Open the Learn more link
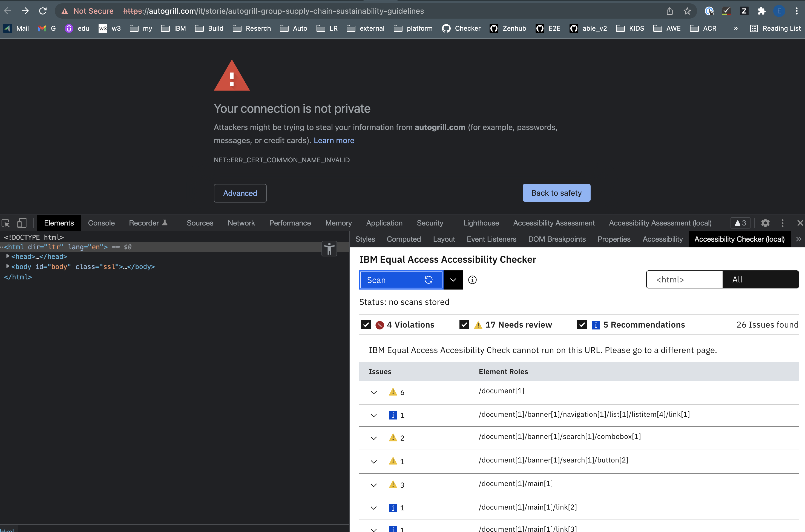The width and height of the screenshot is (805, 532). click(x=334, y=140)
